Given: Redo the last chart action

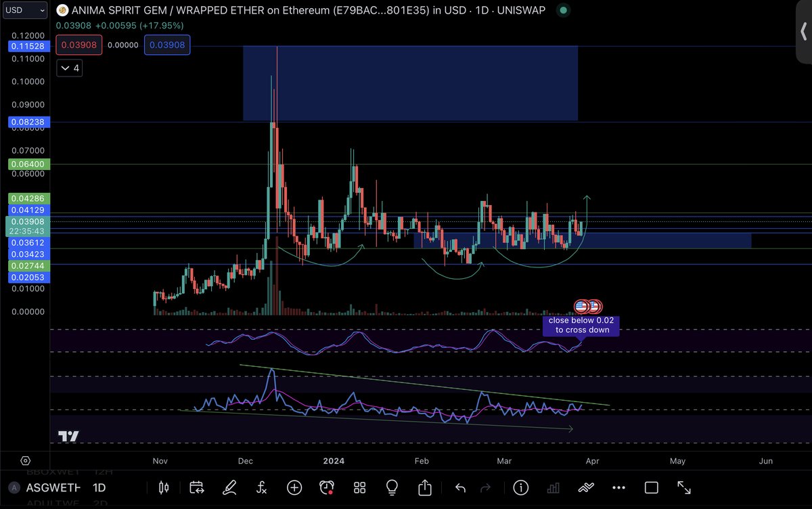Looking at the screenshot, I should pyautogui.click(x=485, y=487).
